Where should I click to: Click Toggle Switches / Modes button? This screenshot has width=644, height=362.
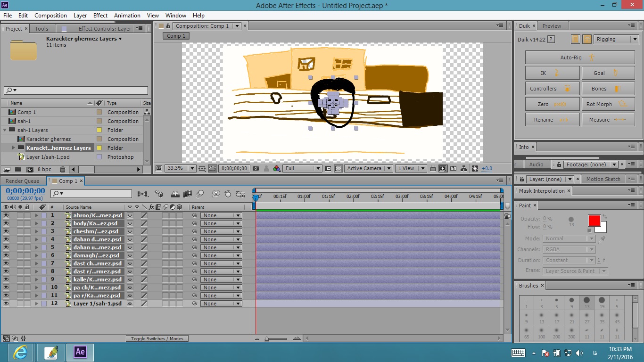coord(157,338)
